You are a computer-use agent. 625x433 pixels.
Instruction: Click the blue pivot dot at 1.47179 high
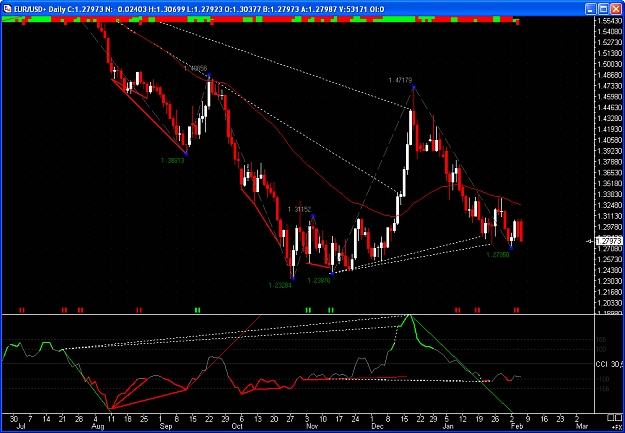(414, 87)
